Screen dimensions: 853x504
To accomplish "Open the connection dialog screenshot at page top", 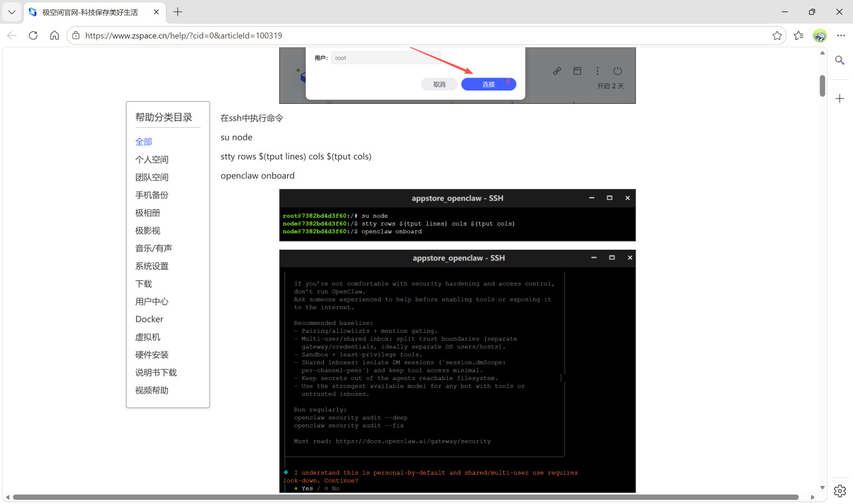I will pos(457,75).
